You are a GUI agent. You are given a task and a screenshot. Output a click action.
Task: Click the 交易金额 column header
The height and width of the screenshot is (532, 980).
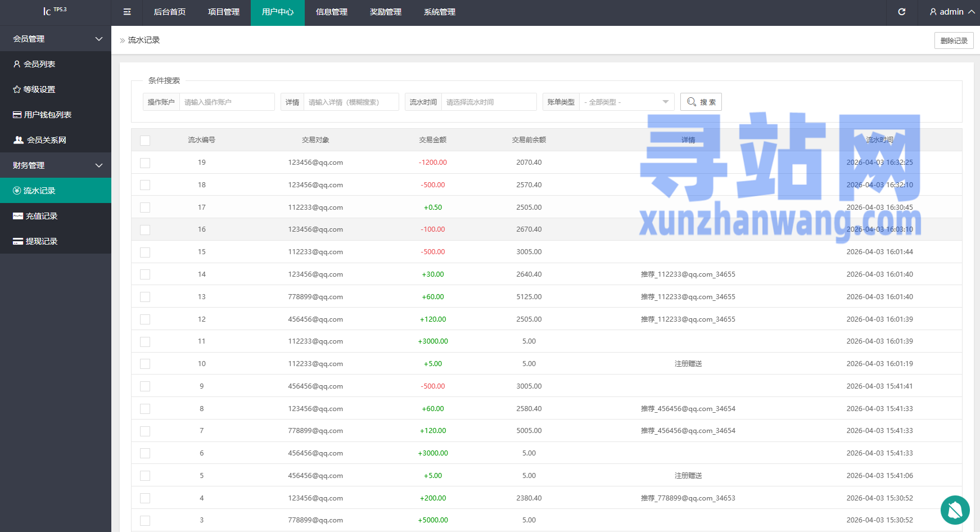[433, 140]
